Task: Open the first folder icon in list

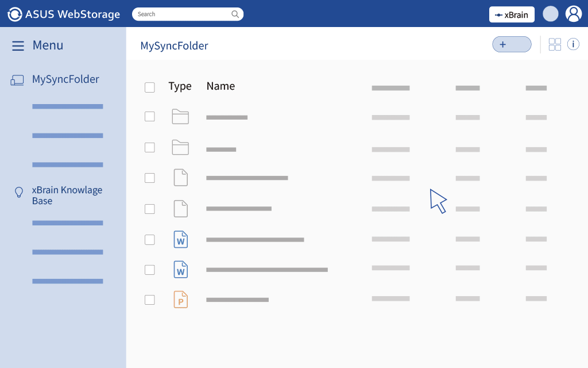Action: click(180, 117)
